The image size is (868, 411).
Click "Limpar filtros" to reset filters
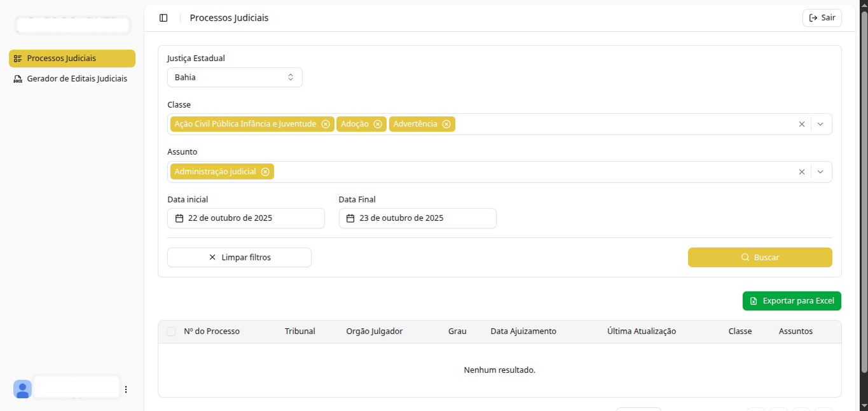[239, 257]
